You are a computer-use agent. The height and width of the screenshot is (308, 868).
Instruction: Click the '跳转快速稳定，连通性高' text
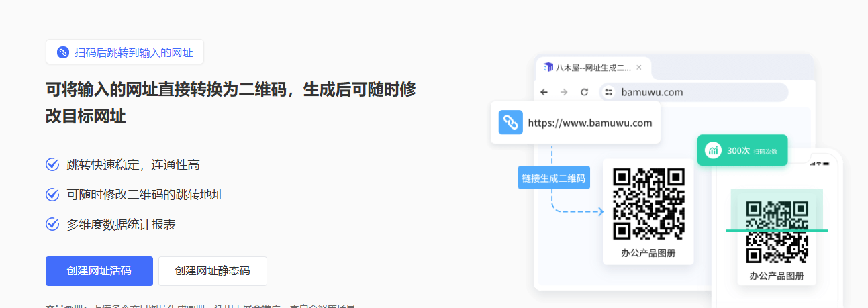coord(133,165)
